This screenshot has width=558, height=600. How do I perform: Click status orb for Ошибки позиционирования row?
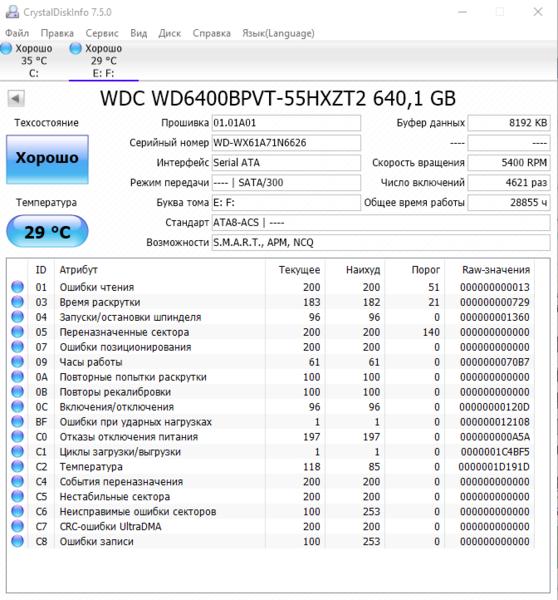pos(18,347)
